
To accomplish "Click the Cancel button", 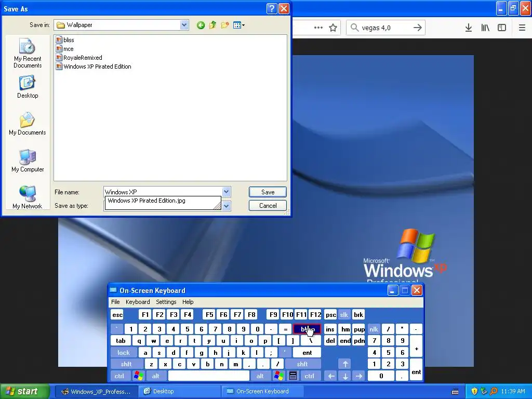I will (268, 206).
